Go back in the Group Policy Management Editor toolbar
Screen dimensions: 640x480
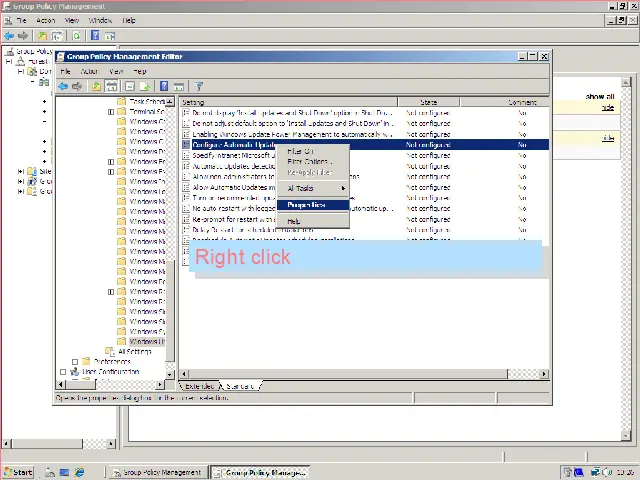point(62,86)
